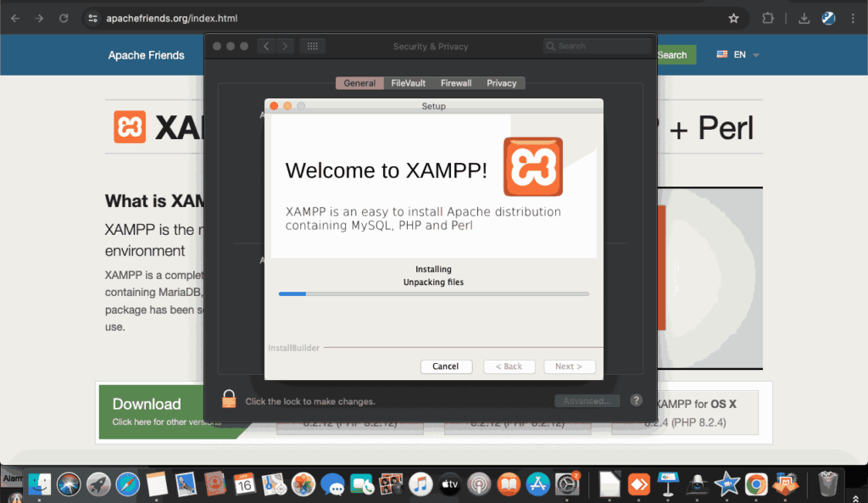Cancel the XAMPP installation
The width and height of the screenshot is (868, 503).
pos(446,366)
